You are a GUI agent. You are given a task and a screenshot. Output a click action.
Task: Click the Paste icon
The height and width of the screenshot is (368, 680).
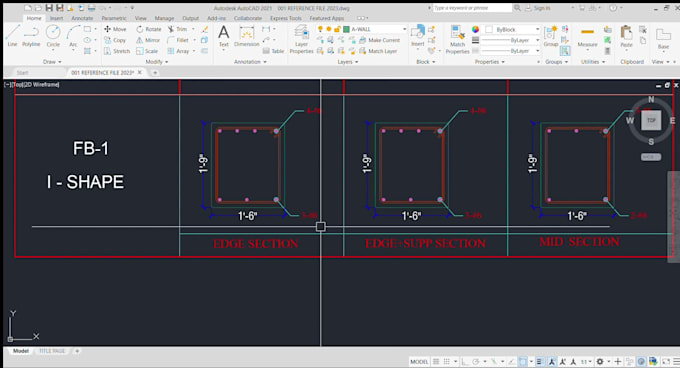[626, 36]
